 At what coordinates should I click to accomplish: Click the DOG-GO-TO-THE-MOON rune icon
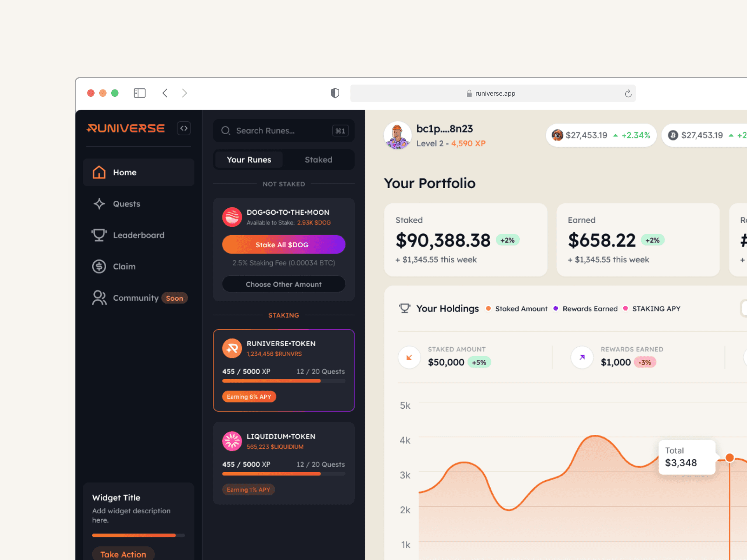[232, 217]
